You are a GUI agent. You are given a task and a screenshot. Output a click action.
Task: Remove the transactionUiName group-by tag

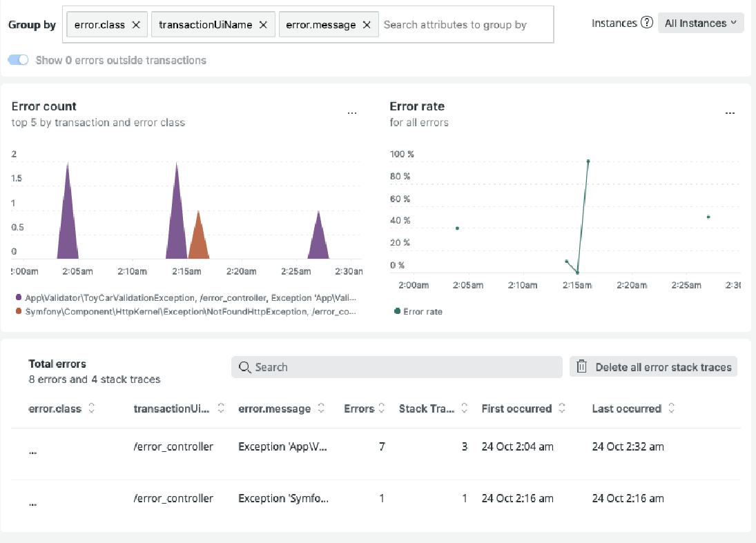[x=263, y=25]
